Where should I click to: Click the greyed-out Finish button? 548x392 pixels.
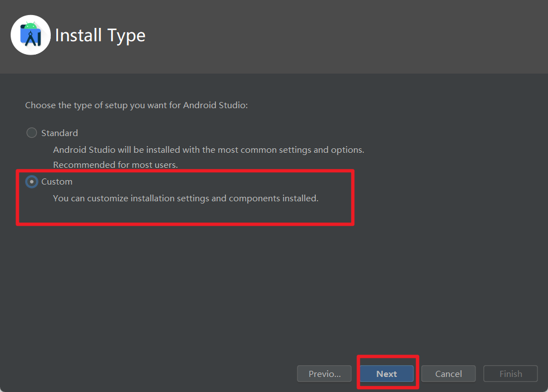(x=511, y=374)
